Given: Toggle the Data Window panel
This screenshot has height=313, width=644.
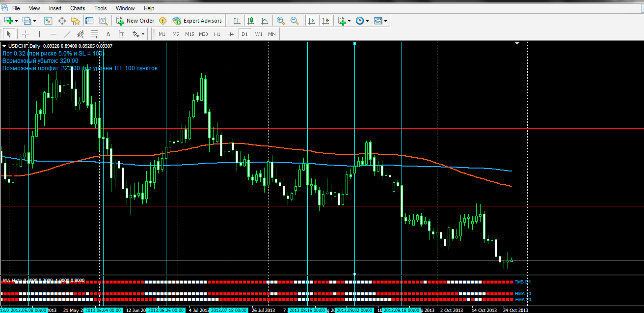Looking at the screenshot, I should tap(62, 21).
